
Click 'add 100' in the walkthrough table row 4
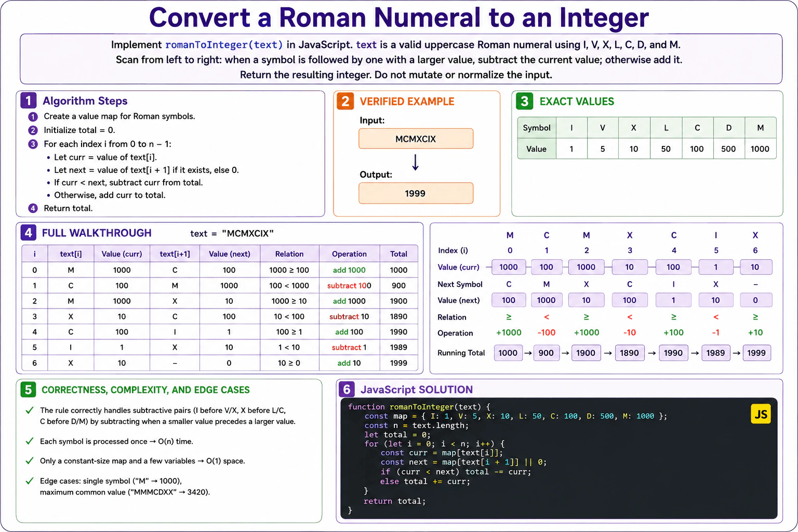coord(349,332)
